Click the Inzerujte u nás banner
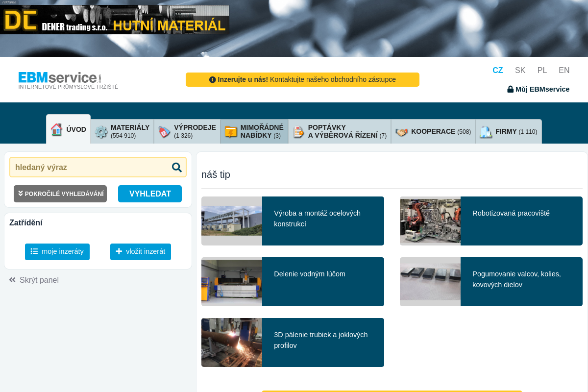This screenshot has height=392, width=588. click(x=302, y=79)
